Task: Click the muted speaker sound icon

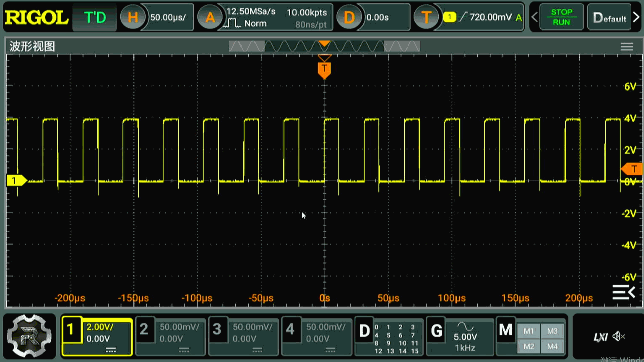Action: pyautogui.click(x=618, y=336)
